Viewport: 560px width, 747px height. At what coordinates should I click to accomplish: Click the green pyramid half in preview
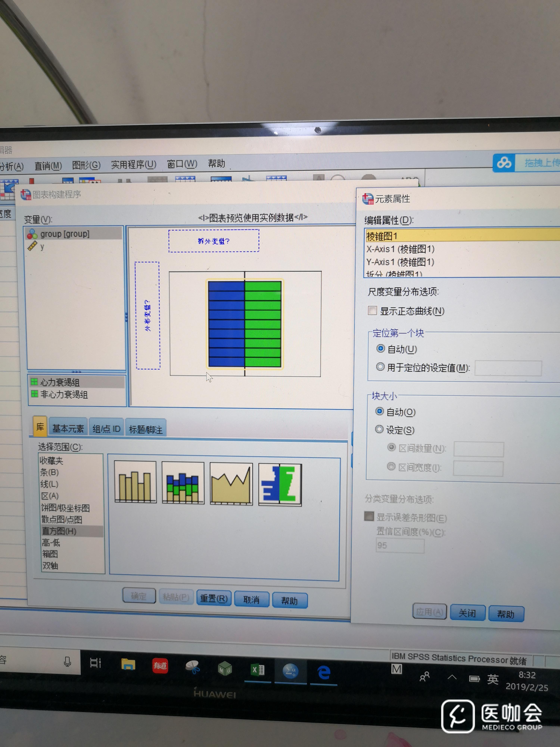(x=263, y=324)
